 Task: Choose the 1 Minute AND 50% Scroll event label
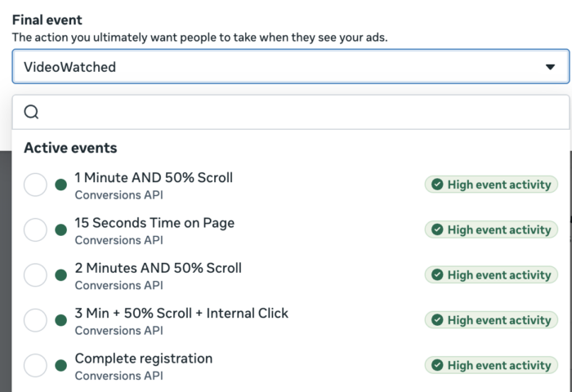click(154, 177)
